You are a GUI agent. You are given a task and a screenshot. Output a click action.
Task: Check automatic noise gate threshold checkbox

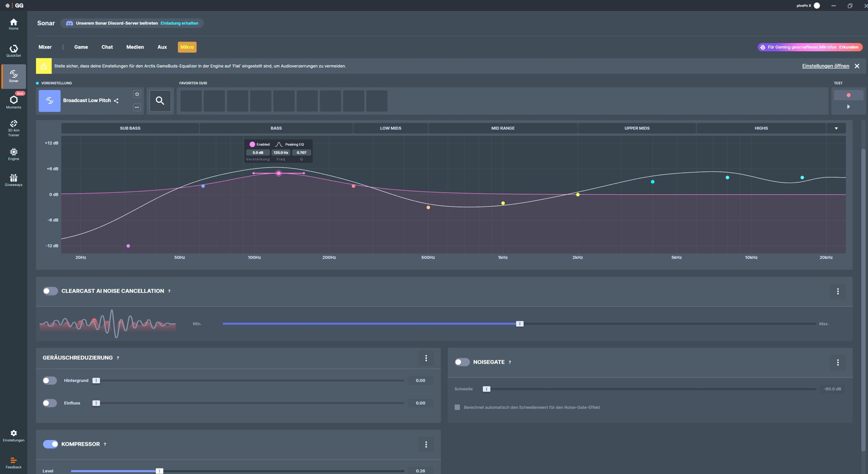click(x=457, y=407)
